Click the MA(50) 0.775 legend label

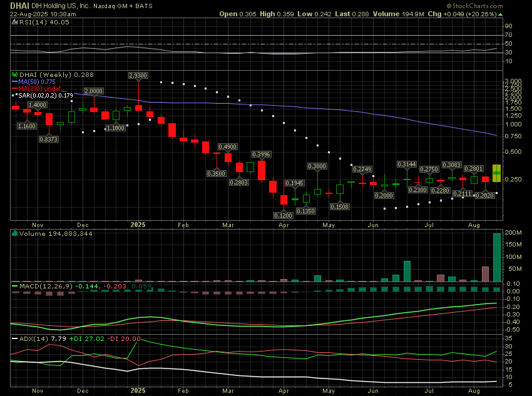pos(37,82)
